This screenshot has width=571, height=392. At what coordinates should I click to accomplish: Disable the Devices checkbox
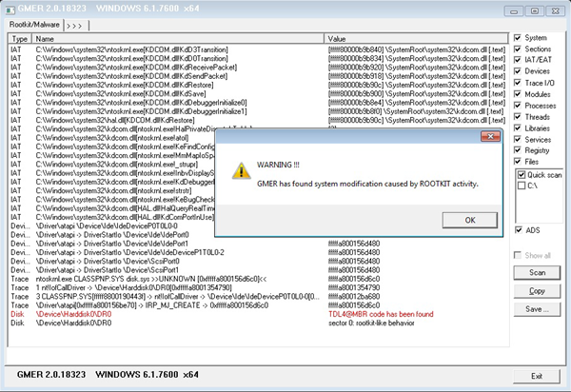click(x=518, y=71)
